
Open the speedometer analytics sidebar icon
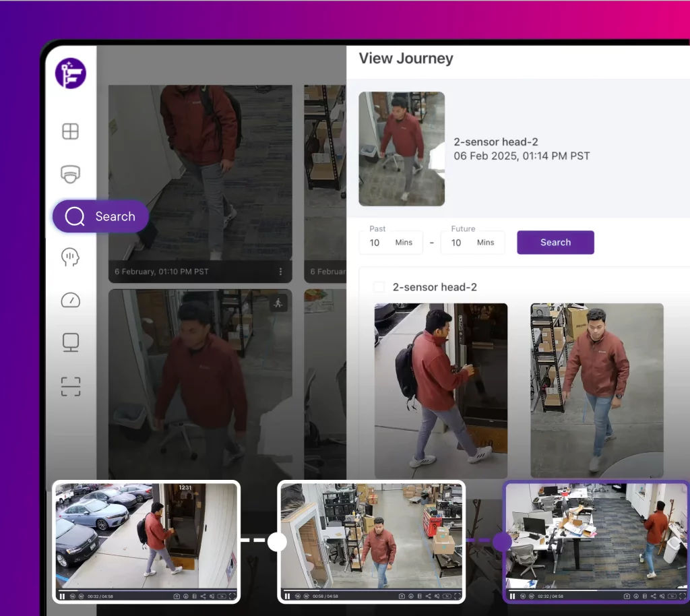click(x=71, y=300)
